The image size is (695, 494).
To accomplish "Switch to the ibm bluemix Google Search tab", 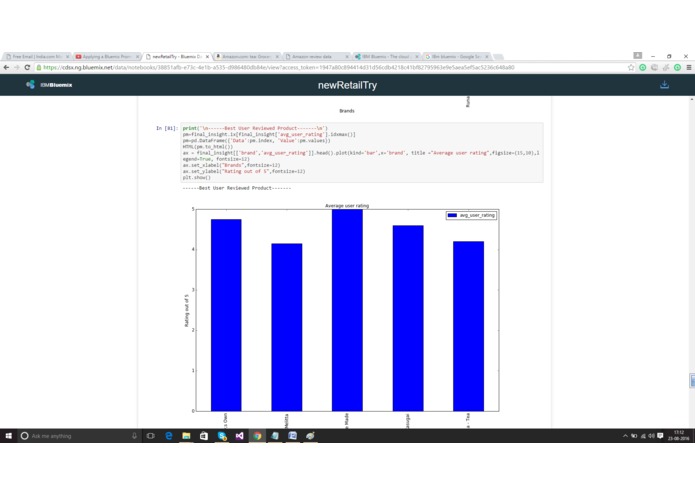I will (x=457, y=57).
